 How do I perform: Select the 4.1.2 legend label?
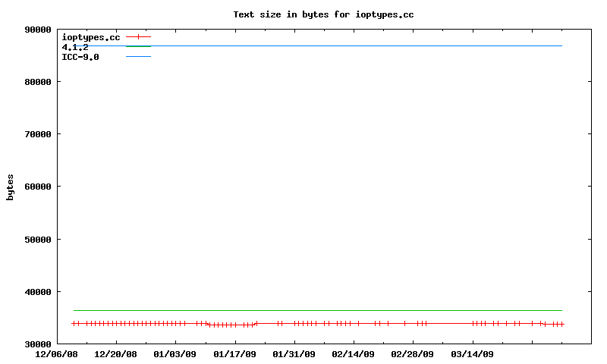coord(74,47)
